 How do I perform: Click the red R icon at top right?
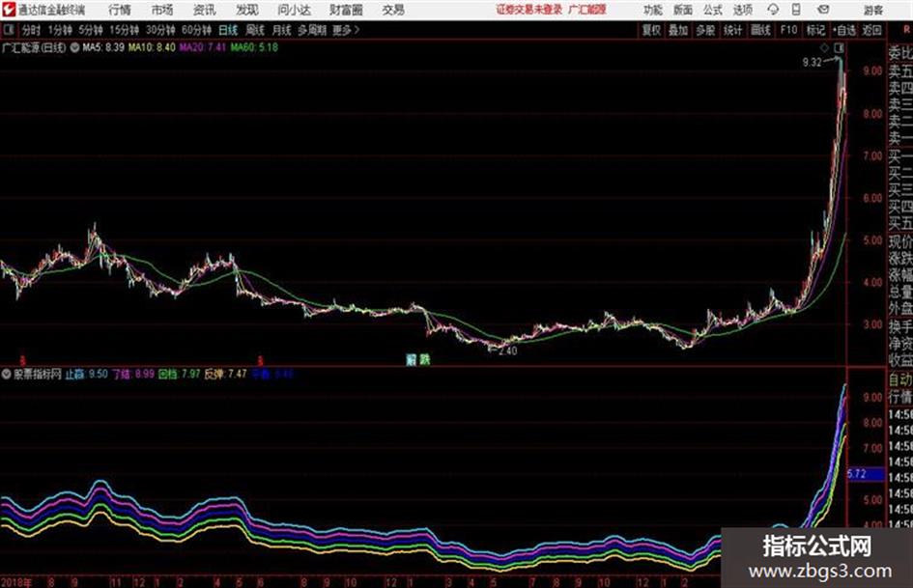tap(906, 30)
